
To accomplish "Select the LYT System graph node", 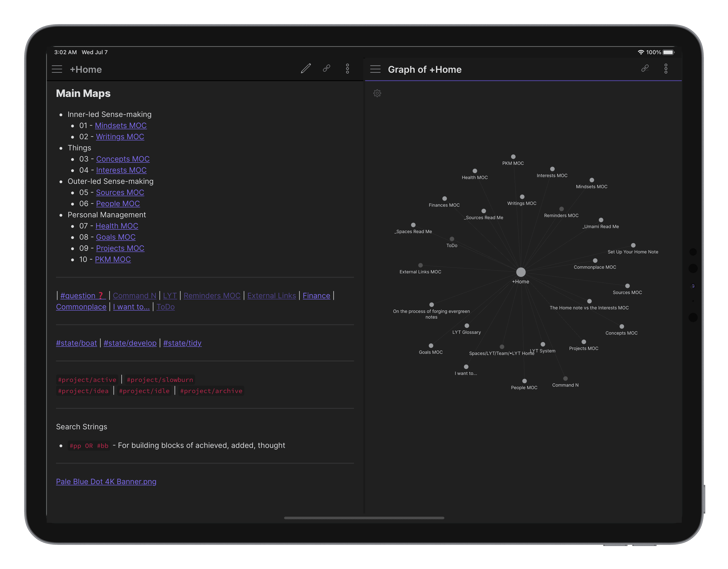I will click(543, 344).
